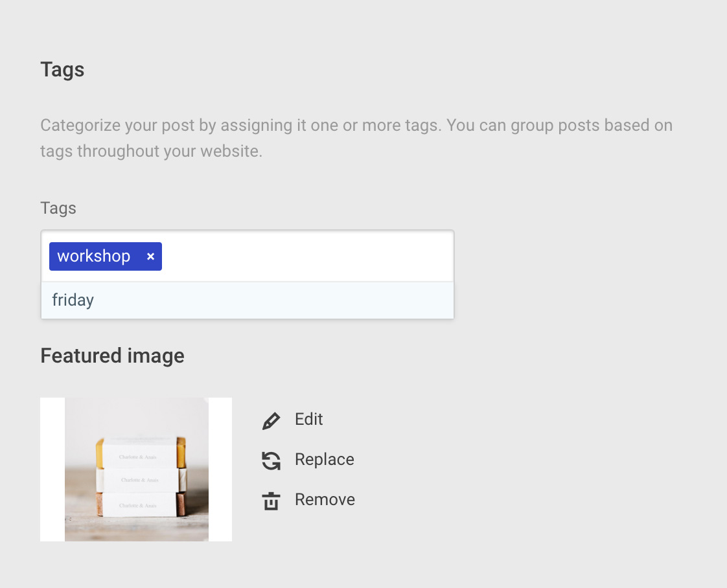Click the middle soap bar in the image
The height and width of the screenshot is (588, 727).
pyautogui.click(x=141, y=480)
